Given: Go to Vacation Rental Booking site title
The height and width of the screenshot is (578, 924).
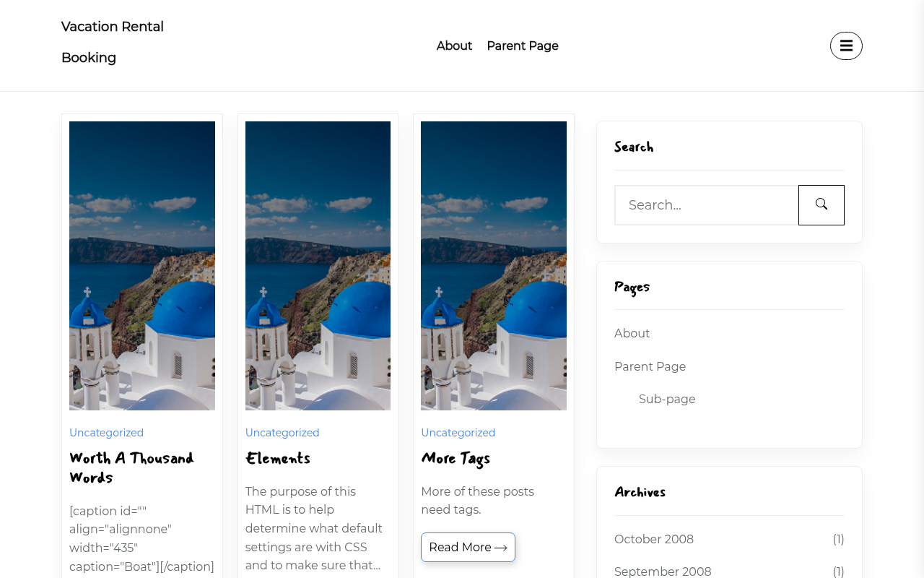Looking at the screenshot, I should (x=113, y=42).
